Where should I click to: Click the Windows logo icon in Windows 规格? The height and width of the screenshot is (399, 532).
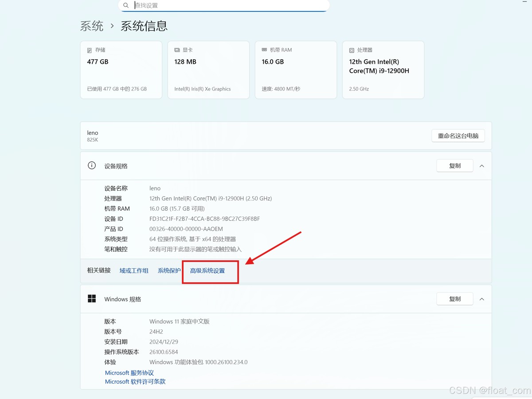(92, 299)
